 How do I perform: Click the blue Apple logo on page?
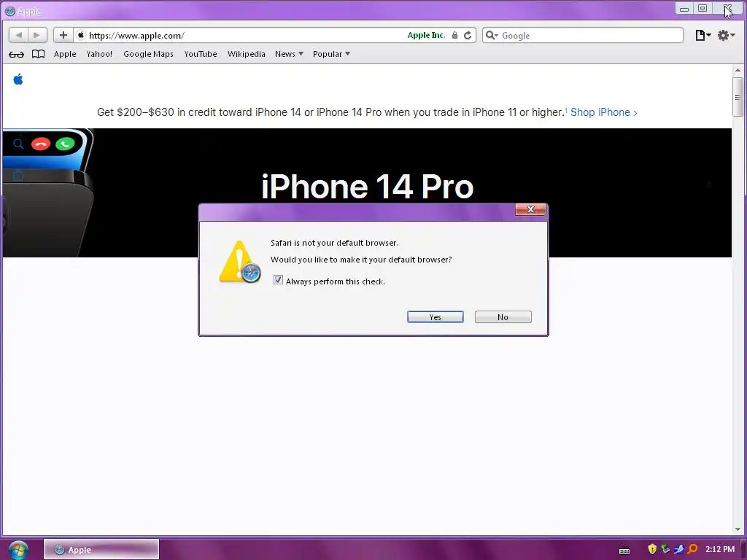click(x=18, y=79)
